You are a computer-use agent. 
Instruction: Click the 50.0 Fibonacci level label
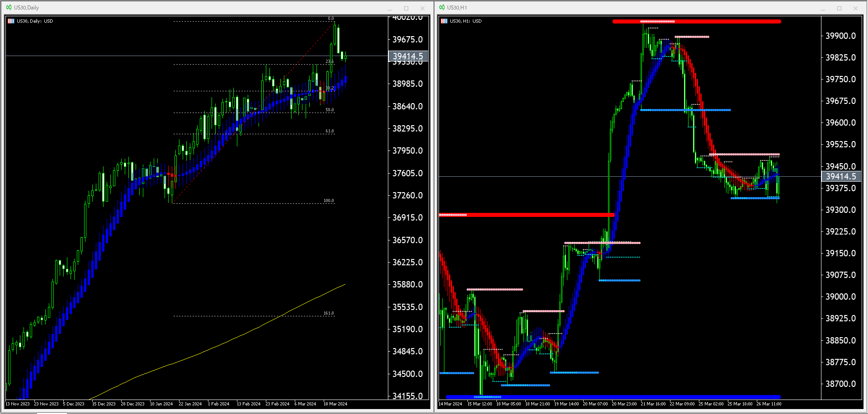[330, 110]
